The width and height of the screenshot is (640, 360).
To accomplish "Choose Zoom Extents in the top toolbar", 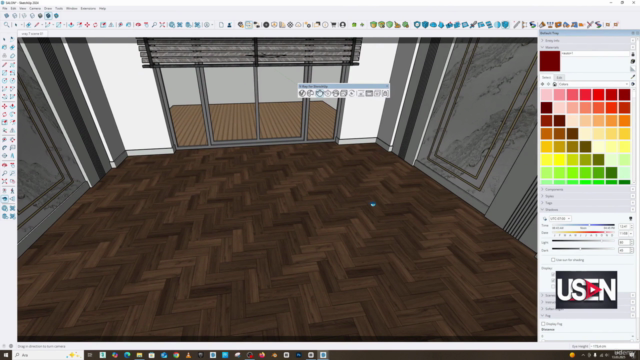I will click(x=162, y=25).
